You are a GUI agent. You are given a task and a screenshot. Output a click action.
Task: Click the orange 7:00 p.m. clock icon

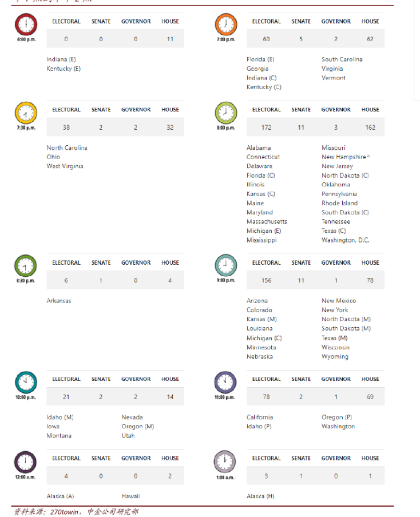[x=225, y=24]
